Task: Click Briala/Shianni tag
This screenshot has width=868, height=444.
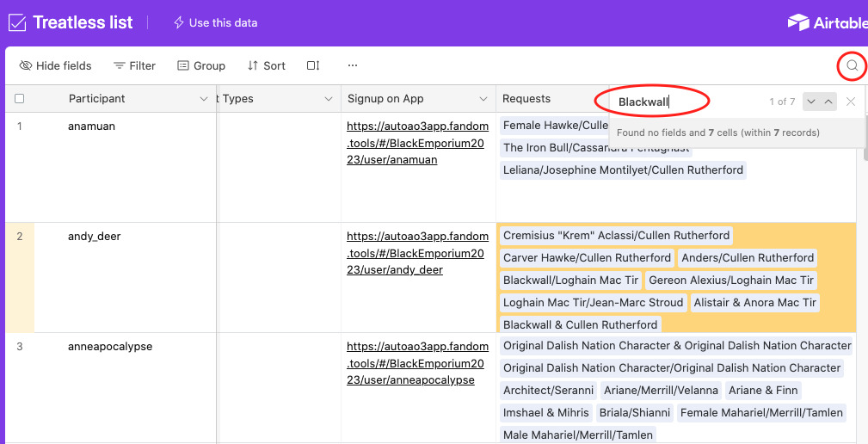Action: tap(634, 412)
